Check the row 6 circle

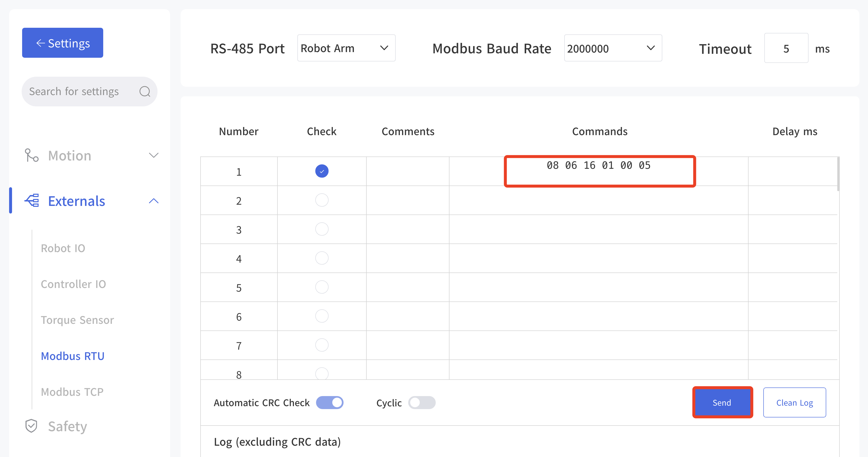click(x=322, y=316)
